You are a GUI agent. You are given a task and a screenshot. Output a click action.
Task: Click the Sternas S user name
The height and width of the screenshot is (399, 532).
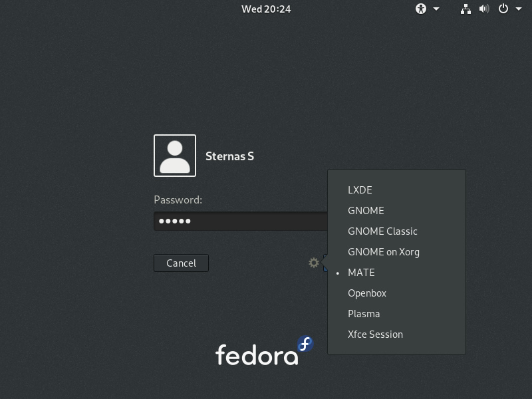pyautogui.click(x=229, y=156)
